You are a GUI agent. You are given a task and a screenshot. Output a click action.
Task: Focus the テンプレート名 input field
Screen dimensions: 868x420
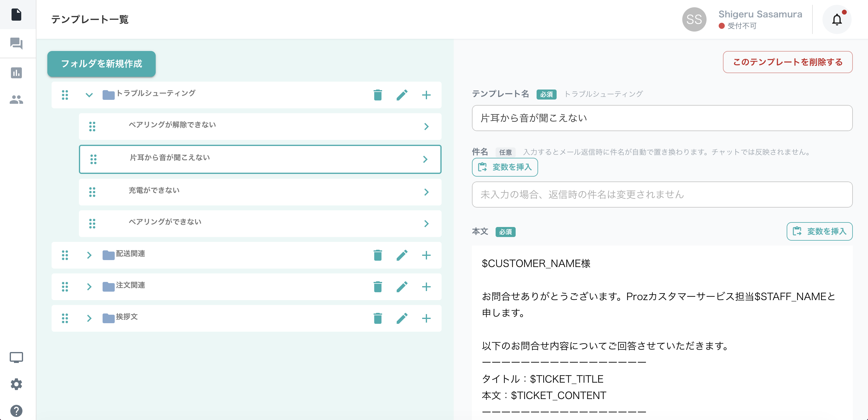(662, 118)
